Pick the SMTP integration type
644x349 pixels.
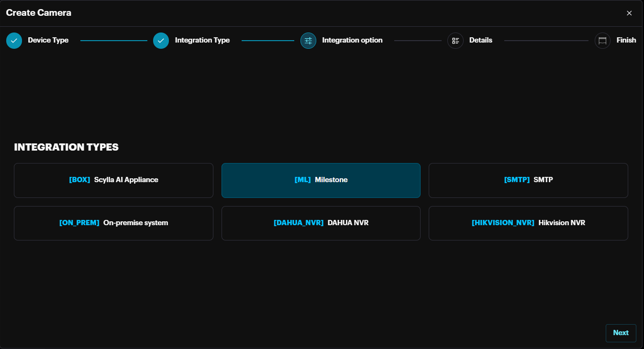pos(528,180)
